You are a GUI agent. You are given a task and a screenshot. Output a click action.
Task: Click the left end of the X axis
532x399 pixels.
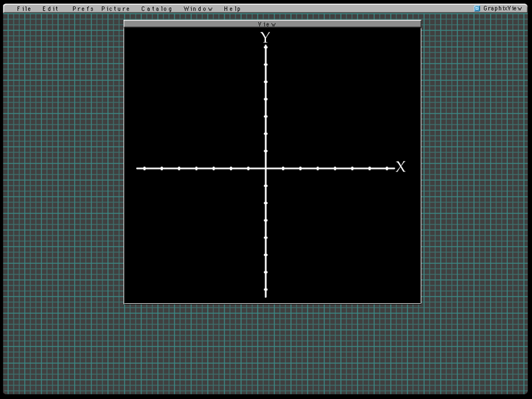[138, 168]
